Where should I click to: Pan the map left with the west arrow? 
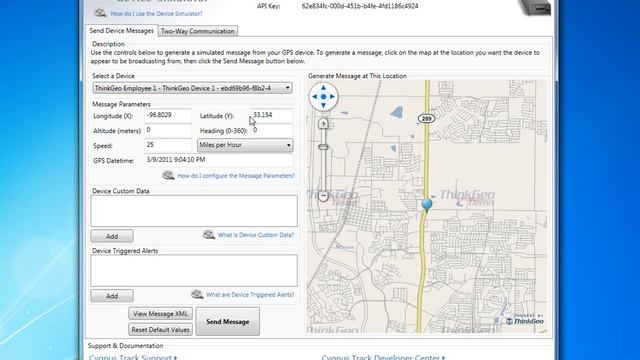click(314, 97)
